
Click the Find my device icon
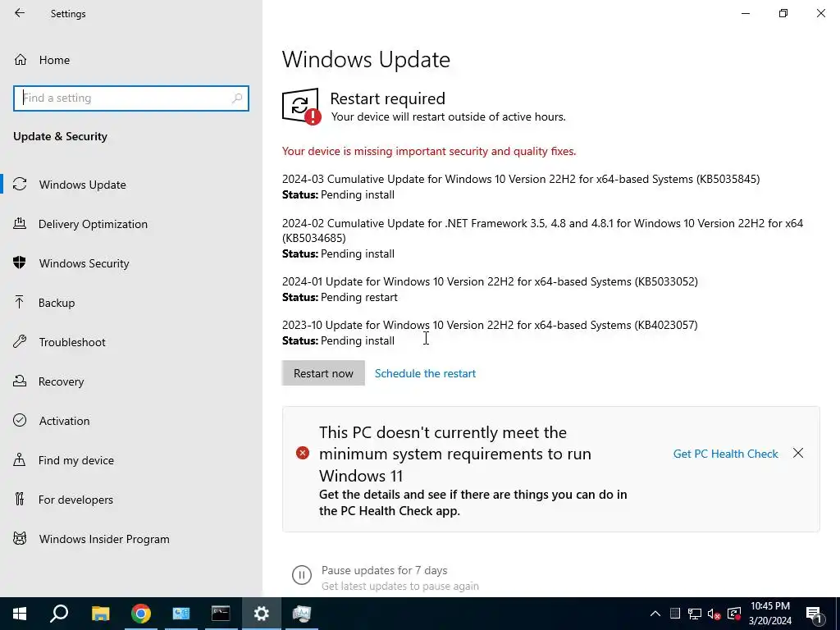tap(20, 459)
